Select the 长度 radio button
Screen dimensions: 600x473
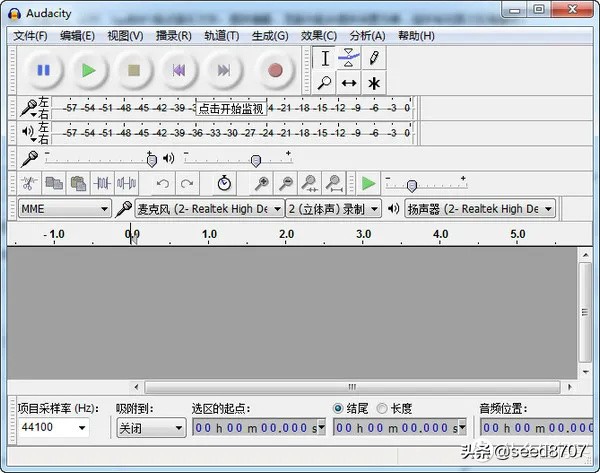click(x=382, y=408)
